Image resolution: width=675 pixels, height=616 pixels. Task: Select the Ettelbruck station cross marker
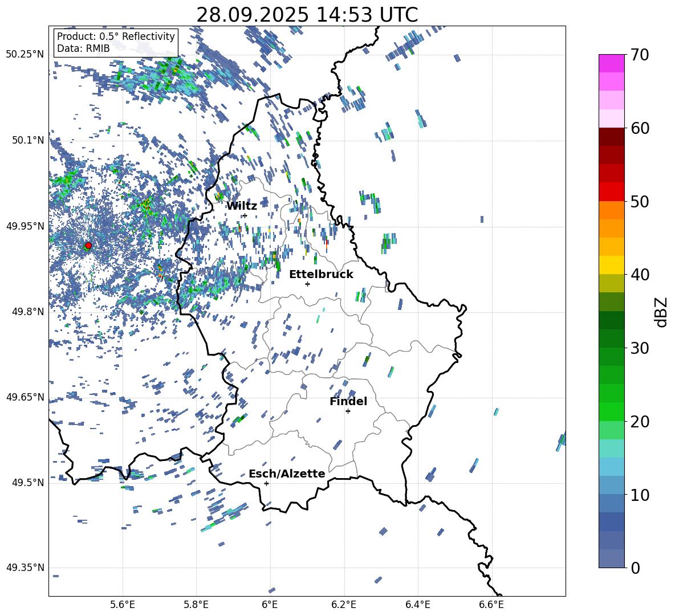coord(307,284)
